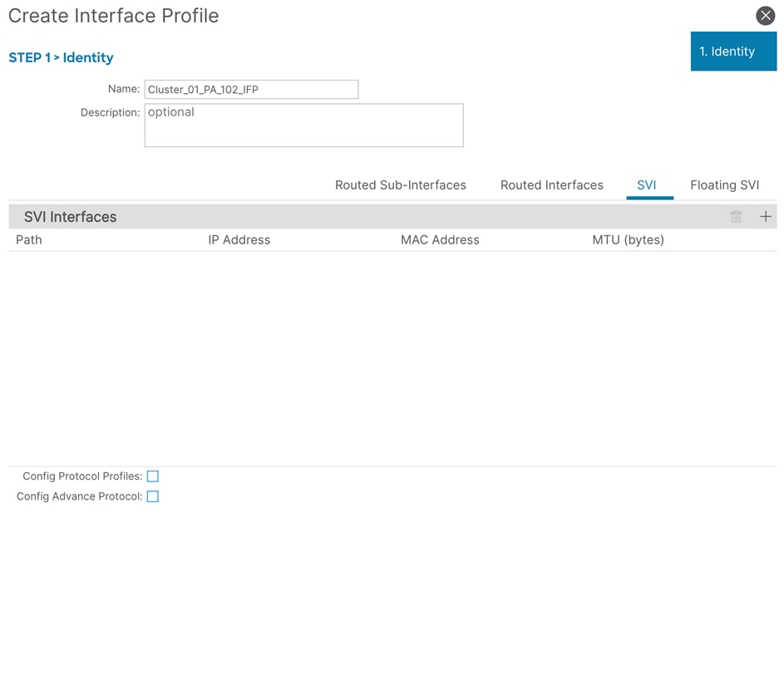Viewport: 784px width, 680px height.
Task: Check the Config Advance Protocol option
Action: tap(153, 496)
